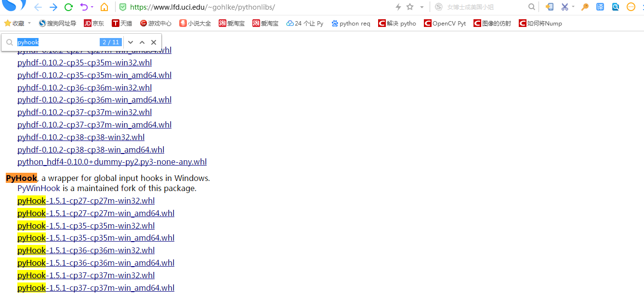The width and height of the screenshot is (644, 295).
Task: Open the home page icon
Action: (x=104, y=7)
